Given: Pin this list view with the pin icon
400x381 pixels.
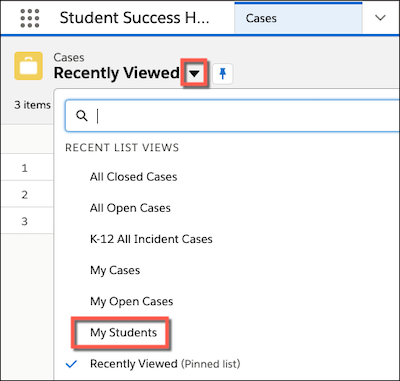Looking at the screenshot, I should click(x=223, y=73).
